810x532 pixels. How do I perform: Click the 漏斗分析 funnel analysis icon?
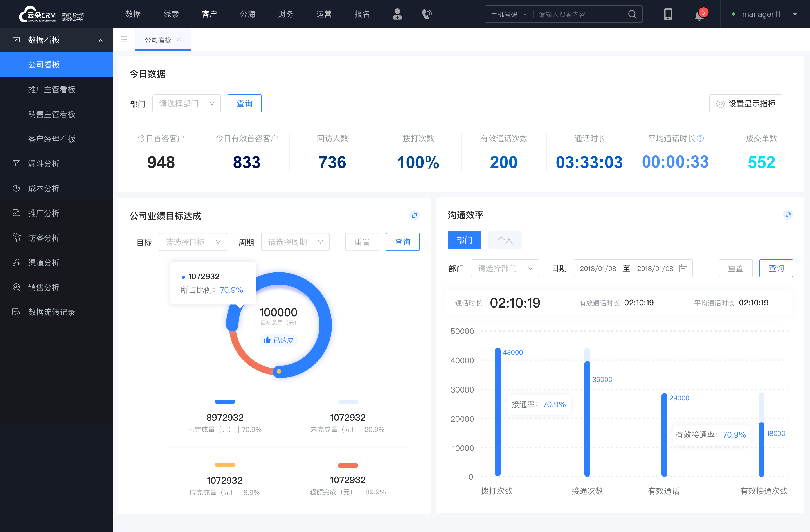coord(16,163)
